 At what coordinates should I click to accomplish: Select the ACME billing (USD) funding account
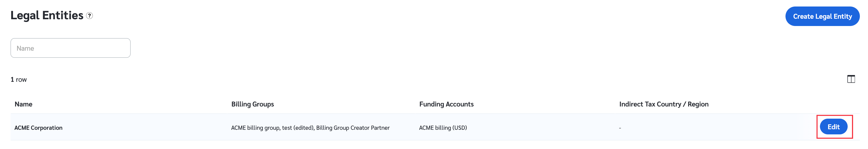tap(443, 128)
